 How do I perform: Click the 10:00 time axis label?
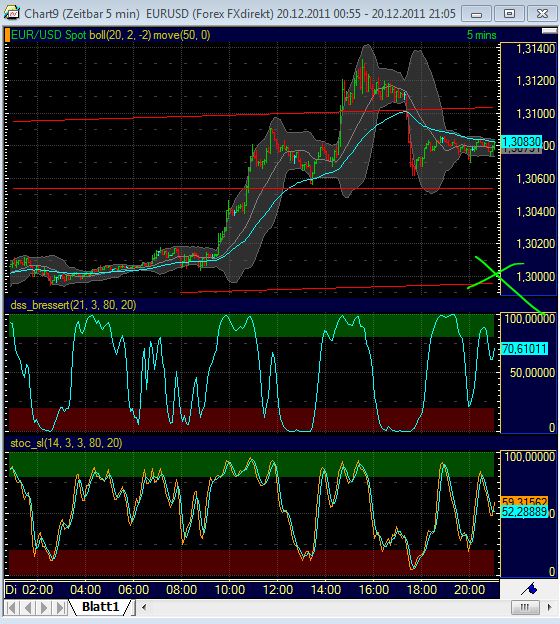coord(230,589)
